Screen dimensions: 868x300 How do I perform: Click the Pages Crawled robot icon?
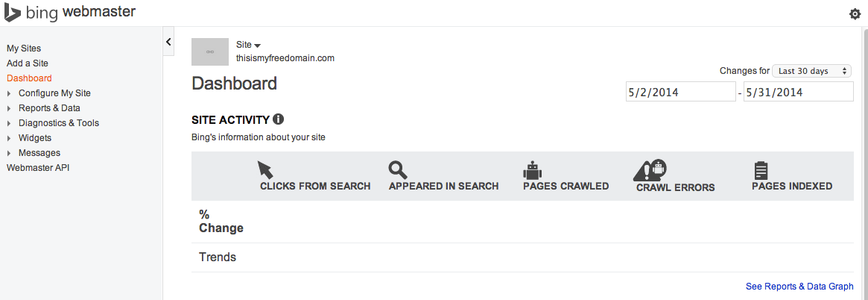[531, 169]
